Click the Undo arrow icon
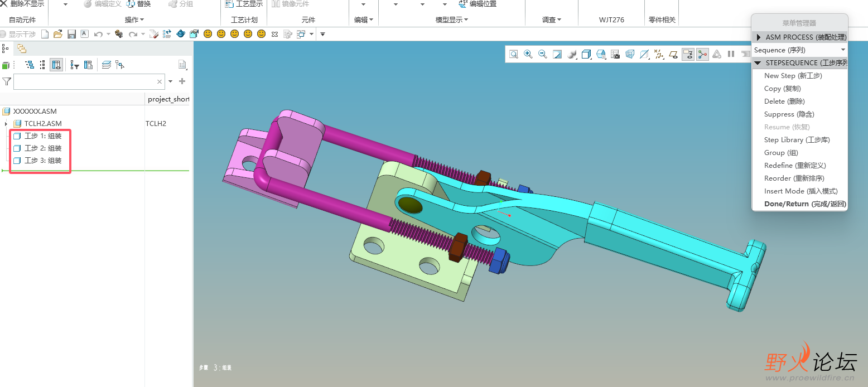Viewport: 868px width, 387px height. click(x=98, y=34)
